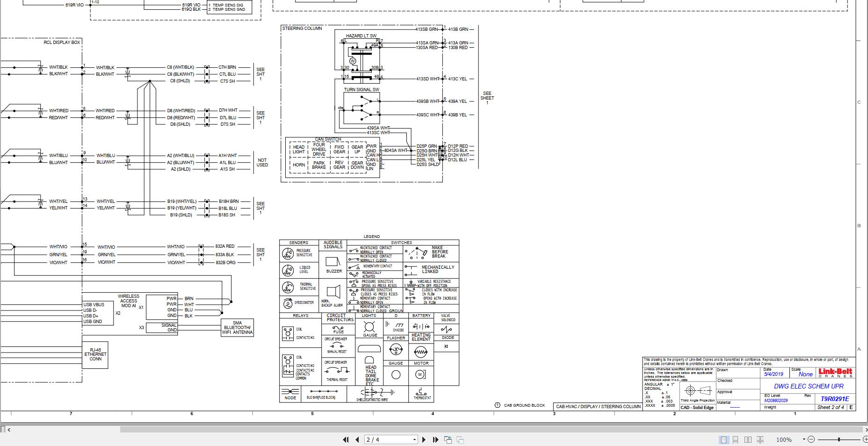
Task: Click the 100% zoom percentage label
Action: point(782,439)
